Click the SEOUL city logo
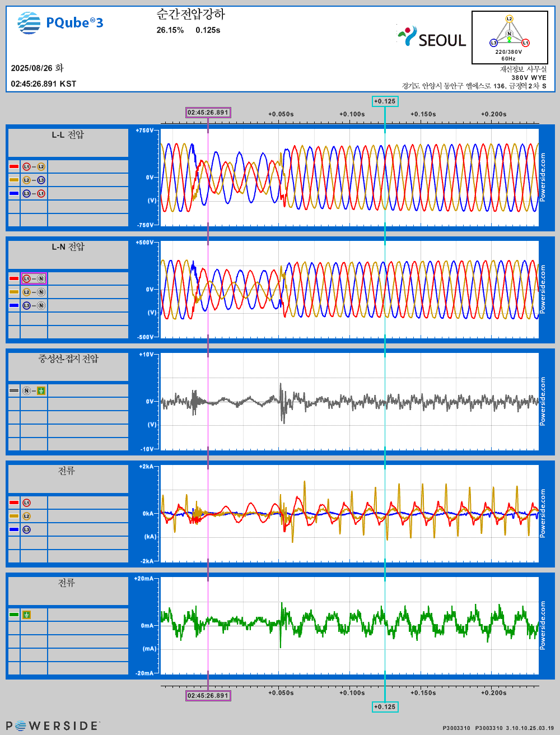 click(x=432, y=38)
